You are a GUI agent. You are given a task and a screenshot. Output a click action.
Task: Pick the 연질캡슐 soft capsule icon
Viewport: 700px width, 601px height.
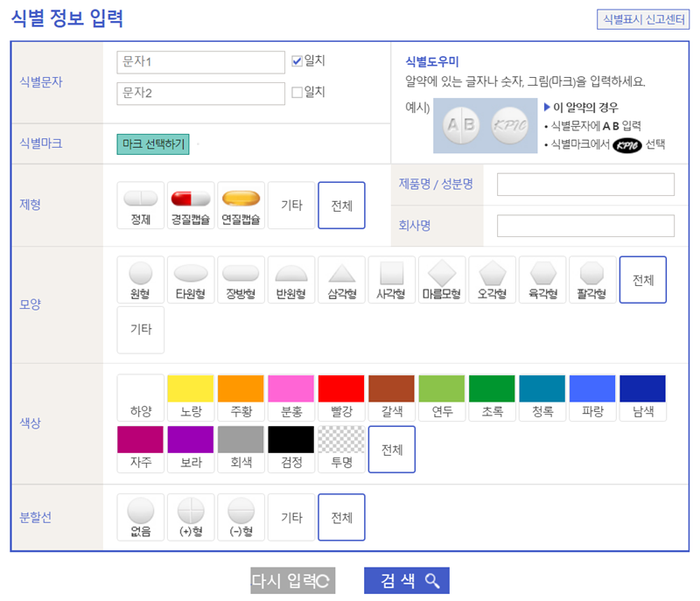click(x=241, y=206)
